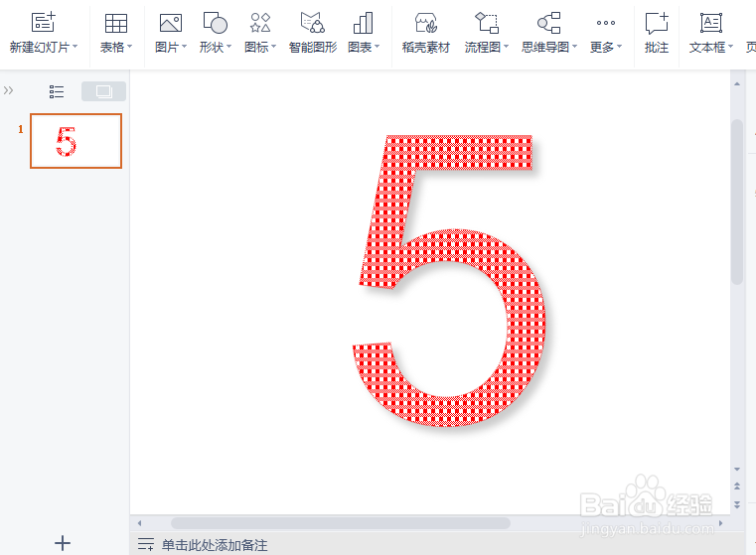Viewport: 756px width, 555px height.
Task: Click the horizontal scrollbar thumb
Action: tap(341, 523)
